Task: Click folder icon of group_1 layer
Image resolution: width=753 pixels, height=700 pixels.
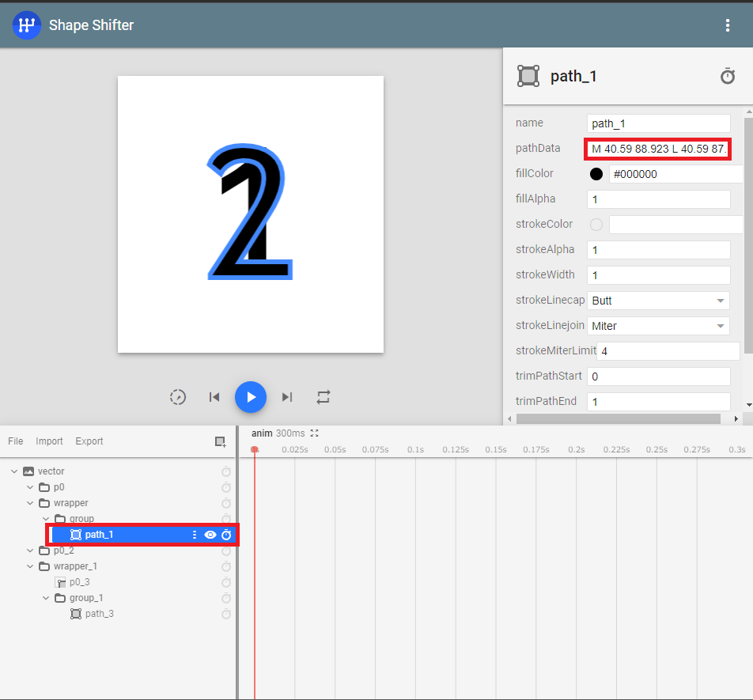Action: coord(60,598)
